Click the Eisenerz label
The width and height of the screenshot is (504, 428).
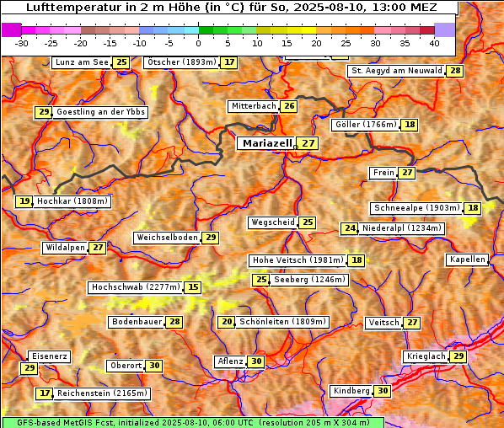click(x=49, y=356)
